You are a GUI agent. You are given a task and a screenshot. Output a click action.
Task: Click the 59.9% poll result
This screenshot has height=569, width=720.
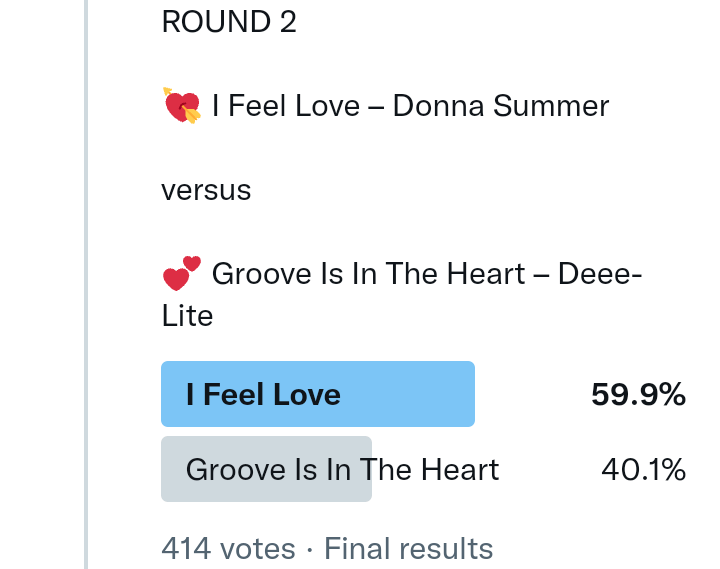pyautogui.click(x=638, y=394)
